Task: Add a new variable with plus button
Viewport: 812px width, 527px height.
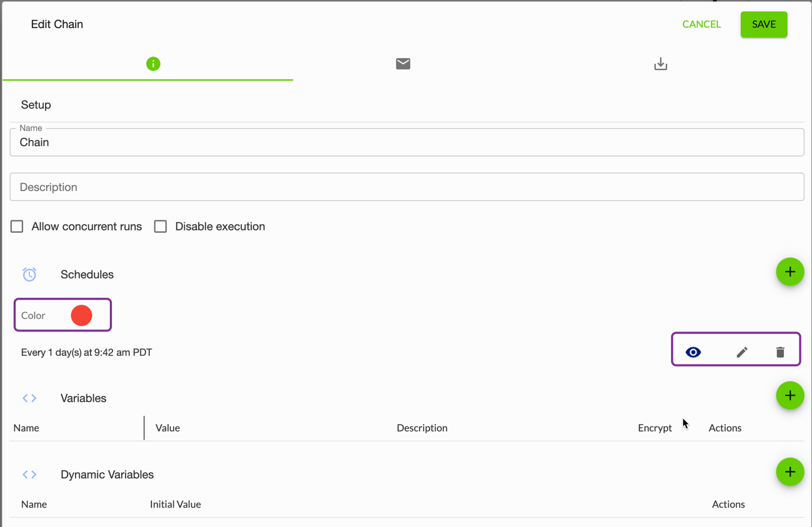Action: (790, 395)
